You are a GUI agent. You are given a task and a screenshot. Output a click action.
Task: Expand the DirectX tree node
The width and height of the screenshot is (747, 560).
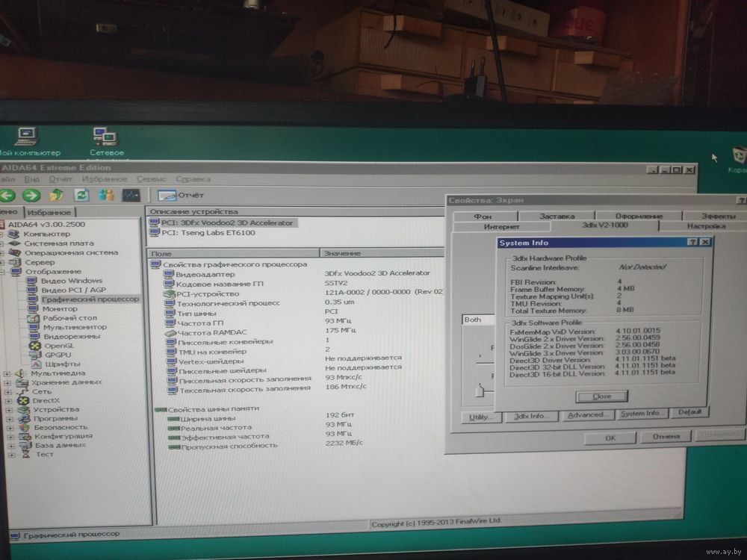pos(8,401)
